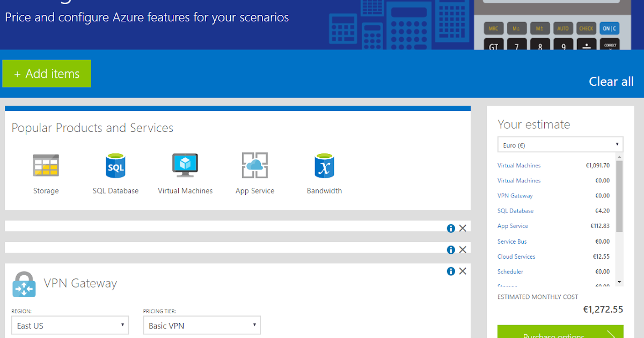Image resolution: width=644 pixels, height=338 pixels.
Task: Click the estimate list scroll down arrow
Action: [x=619, y=282]
